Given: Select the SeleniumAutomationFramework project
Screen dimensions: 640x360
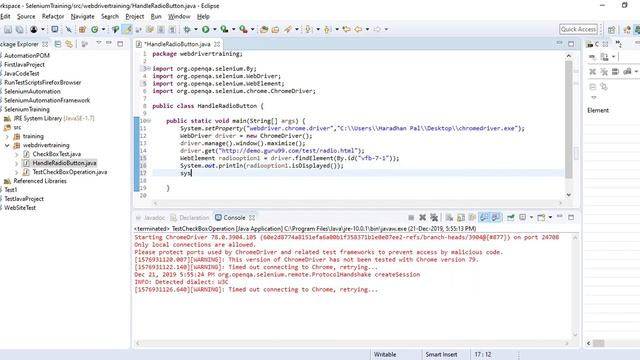Looking at the screenshot, I should 47,100.
